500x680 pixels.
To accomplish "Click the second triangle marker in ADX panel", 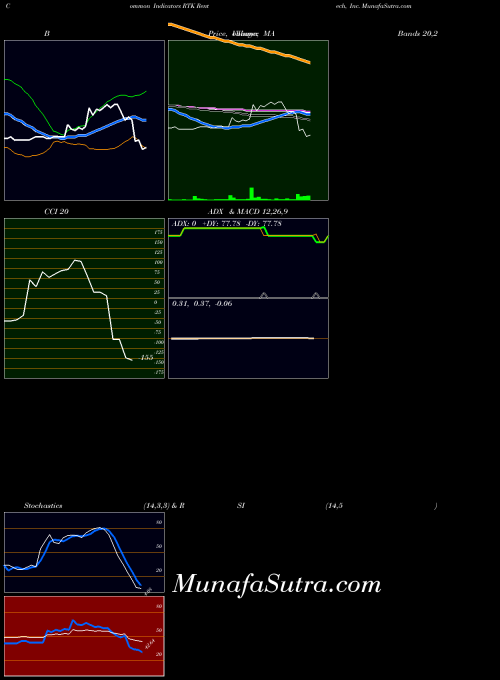I will pyautogui.click(x=316, y=295).
